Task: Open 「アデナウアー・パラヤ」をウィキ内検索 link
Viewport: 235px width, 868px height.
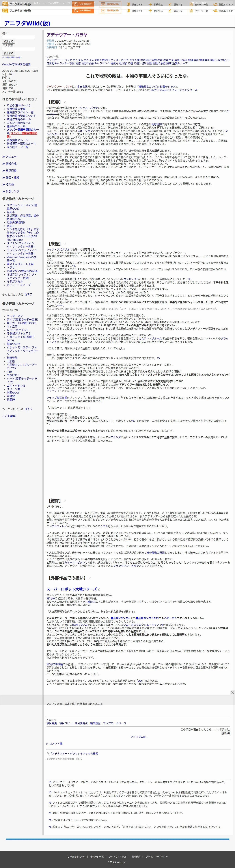Action: [x=74, y=753]
